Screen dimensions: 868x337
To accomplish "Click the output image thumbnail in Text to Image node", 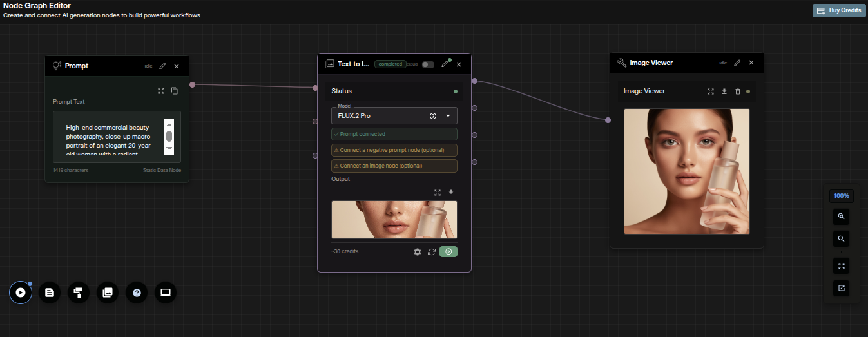I will coord(394,220).
